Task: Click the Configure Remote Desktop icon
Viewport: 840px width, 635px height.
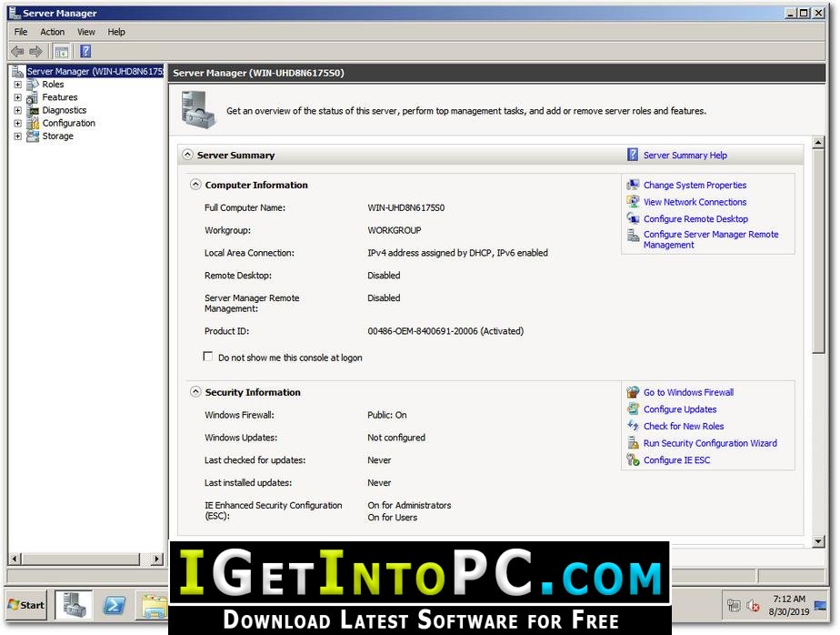Action: (x=634, y=219)
